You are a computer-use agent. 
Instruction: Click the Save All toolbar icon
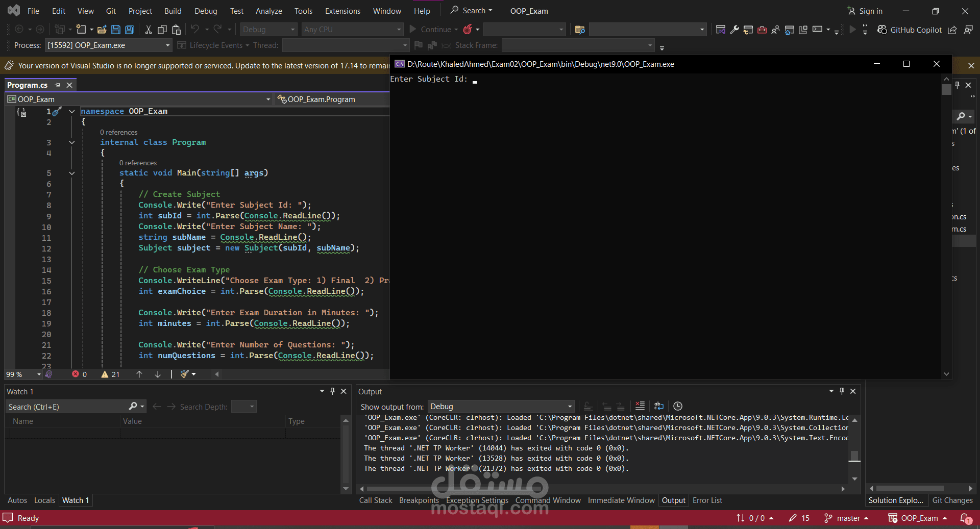click(x=130, y=30)
